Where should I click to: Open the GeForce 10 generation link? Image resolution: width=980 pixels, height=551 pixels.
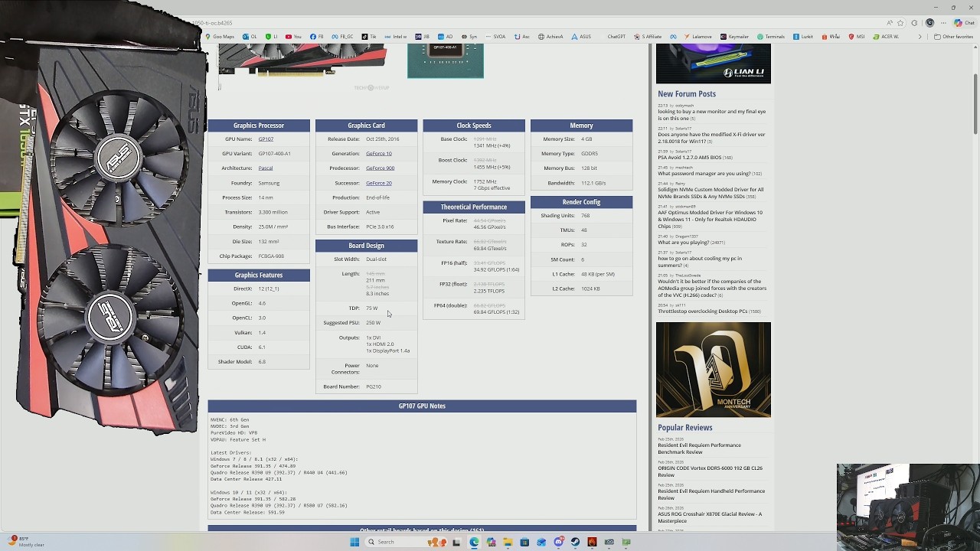[378, 154]
